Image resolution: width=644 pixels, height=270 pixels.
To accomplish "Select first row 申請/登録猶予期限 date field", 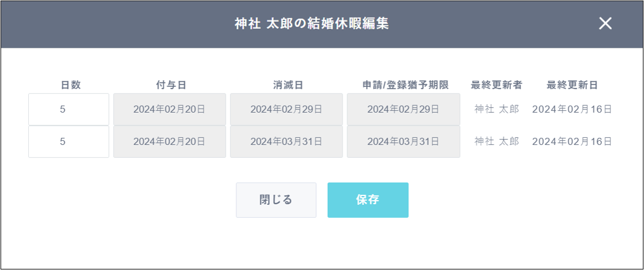I will [x=404, y=109].
